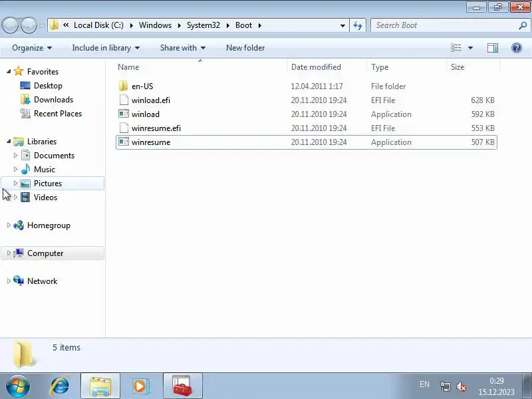Expand the Music library node
Screen dimensions: 532x399
tap(15, 169)
